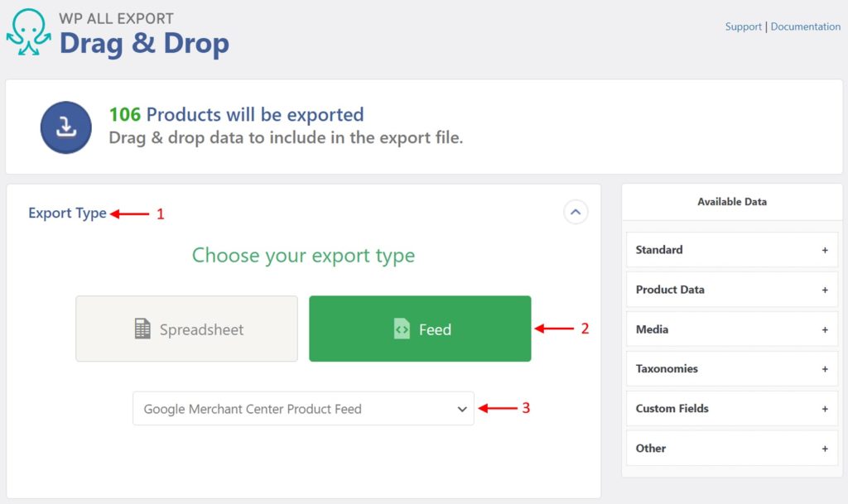Viewport: 848px width, 504px height.
Task: Click the plus icon beside Media
Action: (825, 329)
